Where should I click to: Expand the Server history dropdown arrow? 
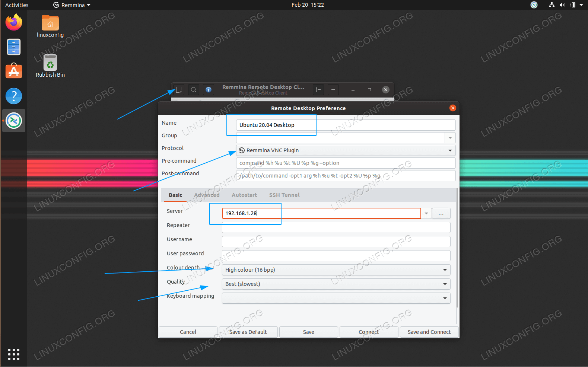(x=426, y=213)
